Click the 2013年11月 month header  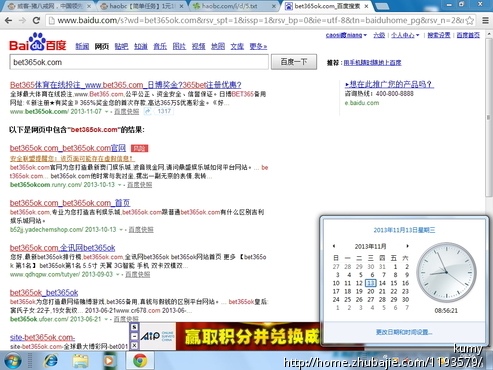[x=370, y=246]
